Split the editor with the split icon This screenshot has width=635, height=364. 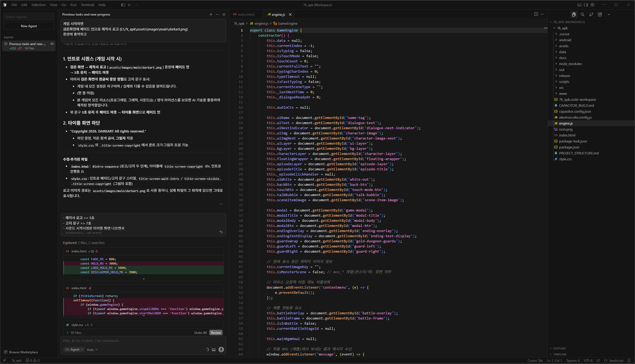tap(536, 14)
